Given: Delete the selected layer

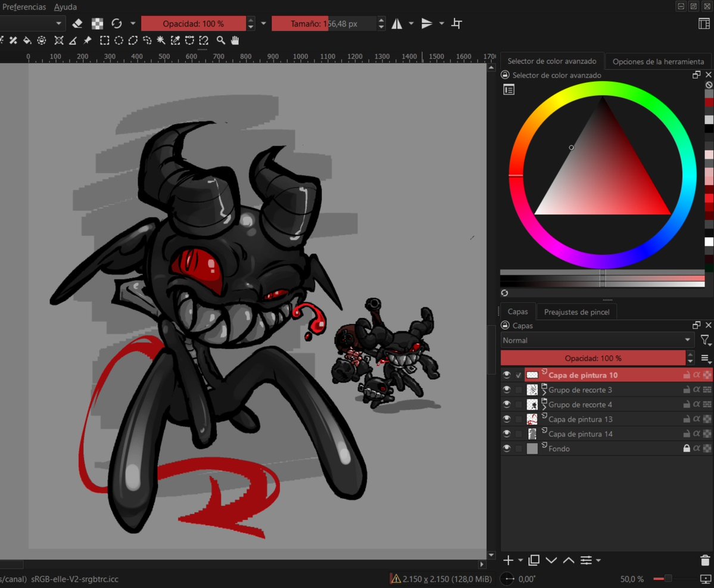Looking at the screenshot, I should [705, 560].
